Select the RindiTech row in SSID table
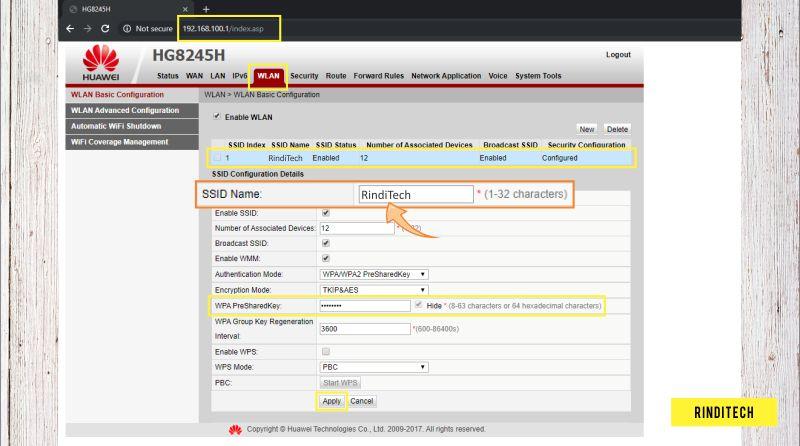Image resolution: width=800 pixels, height=446 pixels. [x=421, y=158]
